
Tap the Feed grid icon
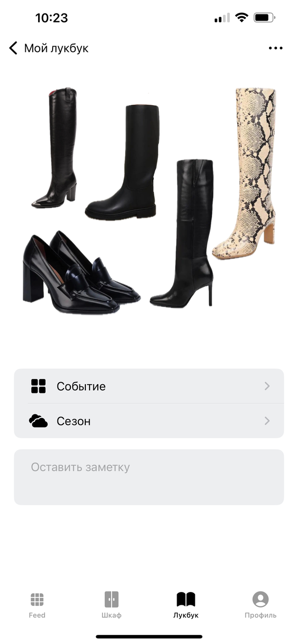pos(37,599)
